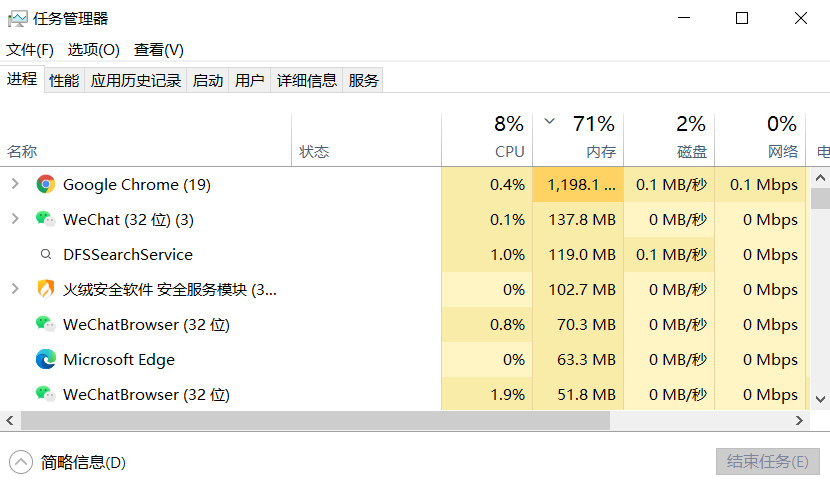The width and height of the screenshot is (830, 489).
Task: Select the 火绒安全软件 flame icon
Action: (45, 290)
